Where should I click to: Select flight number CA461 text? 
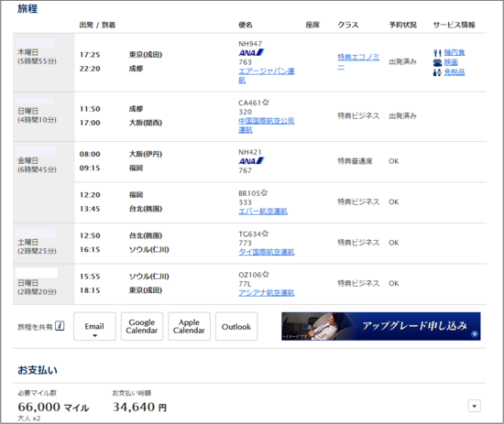click(x=250, y=103)
